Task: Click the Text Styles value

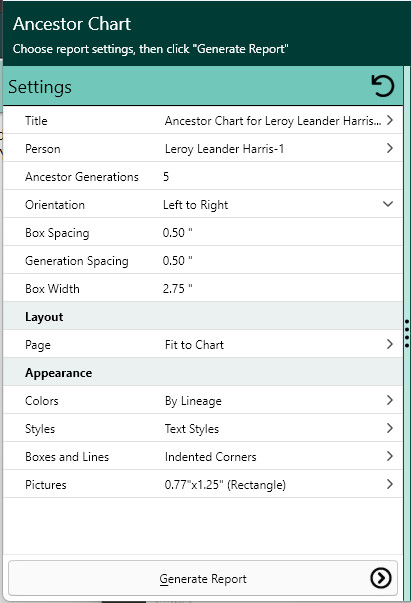Action: [191, 429]
